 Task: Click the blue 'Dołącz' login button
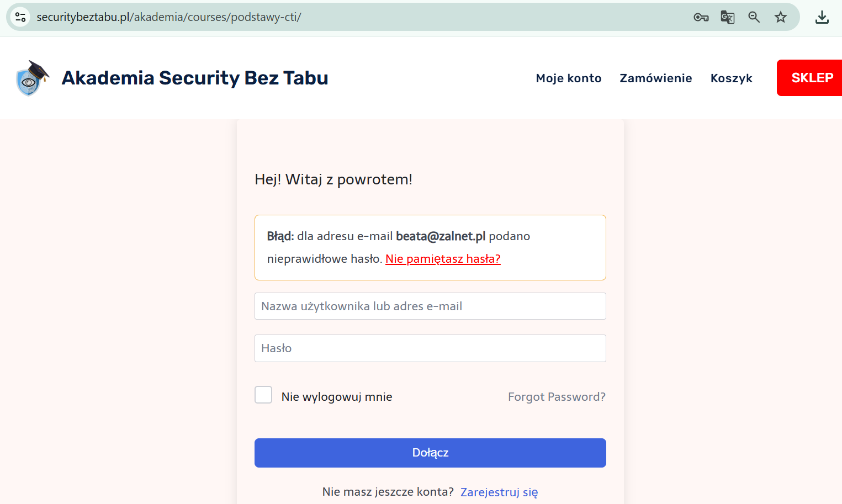point(430,453)
